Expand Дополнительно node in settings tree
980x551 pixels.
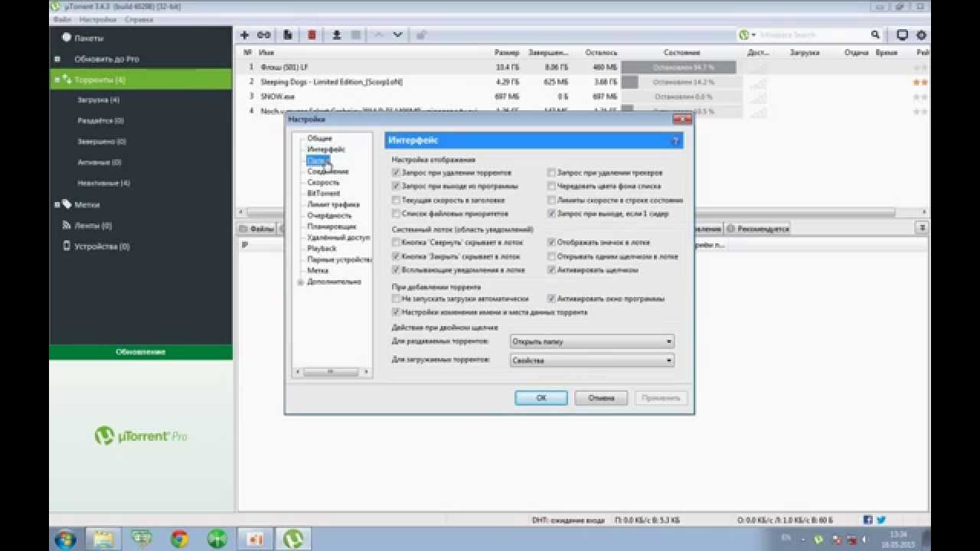300,282
